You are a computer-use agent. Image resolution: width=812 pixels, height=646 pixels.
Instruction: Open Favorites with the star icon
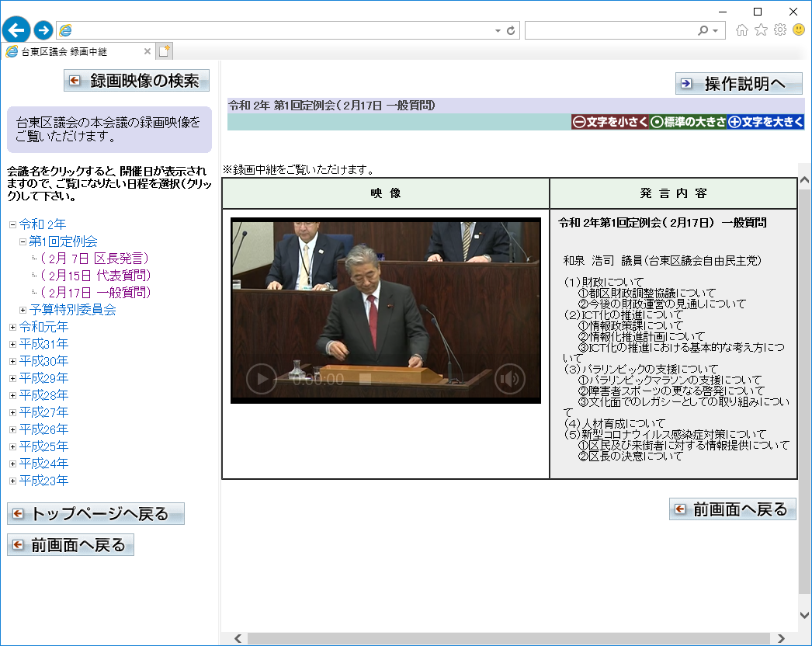point(761,30)
